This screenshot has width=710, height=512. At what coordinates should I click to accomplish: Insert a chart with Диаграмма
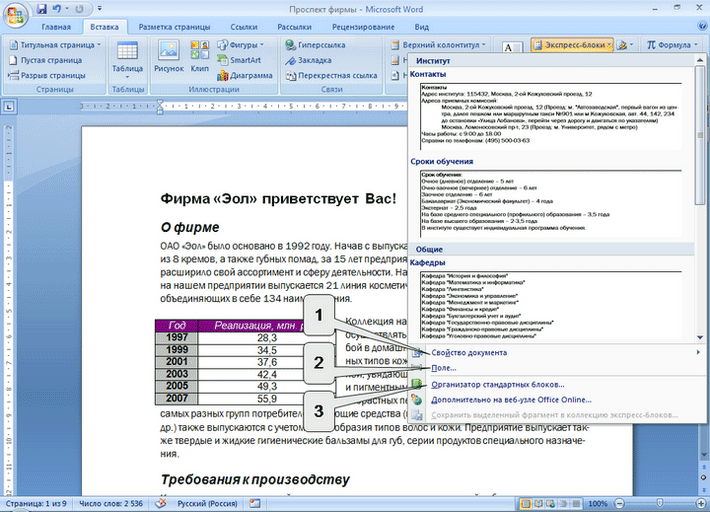(x=245, y=76)
